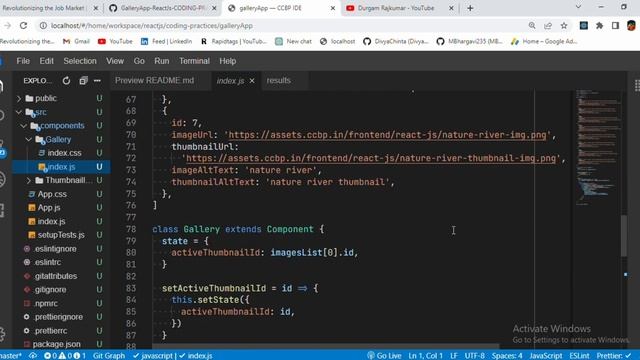Open .eslintrc file
The height and width of the screenshot is (360, 640).
(x=48, y=262)
